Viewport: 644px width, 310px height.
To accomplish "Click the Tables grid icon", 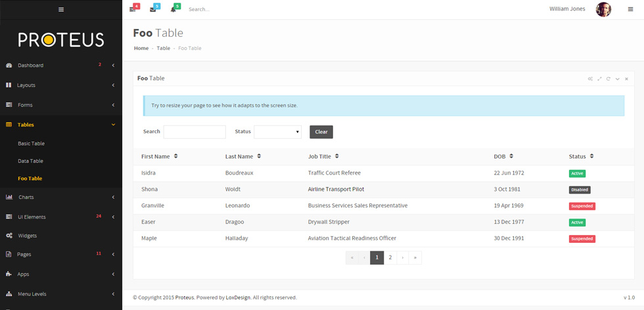I will tap(9, 124).
